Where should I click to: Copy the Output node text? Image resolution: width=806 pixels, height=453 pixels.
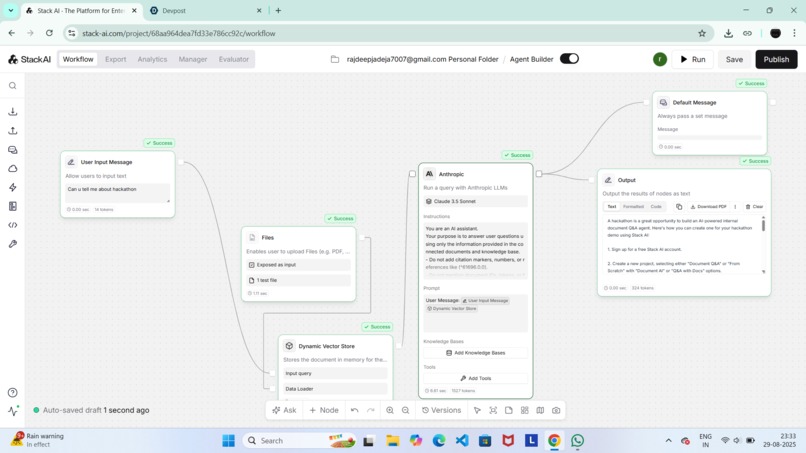(x=679, y=207)
